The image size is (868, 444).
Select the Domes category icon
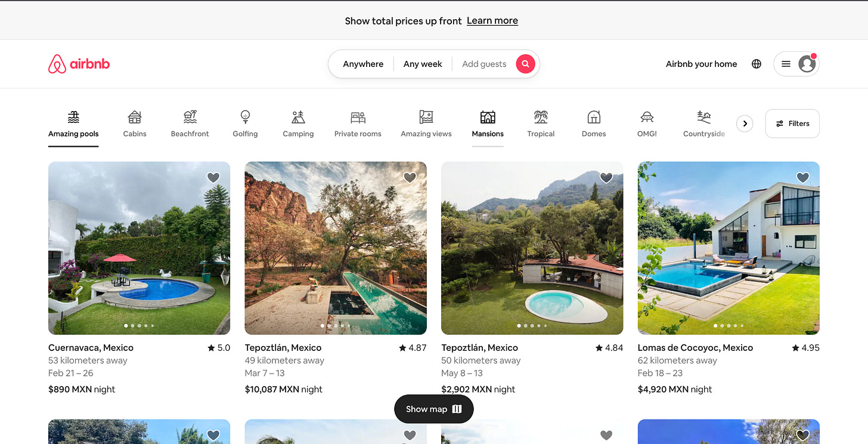click(x=594, y=116)
